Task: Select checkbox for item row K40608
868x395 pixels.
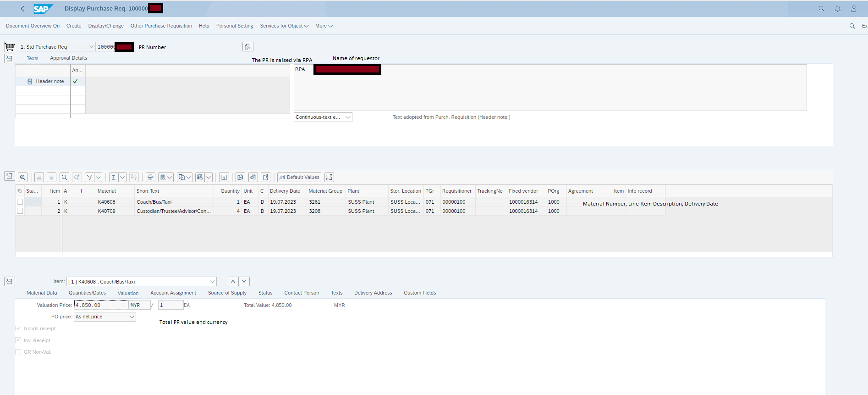Action: [x=20, y=202]
